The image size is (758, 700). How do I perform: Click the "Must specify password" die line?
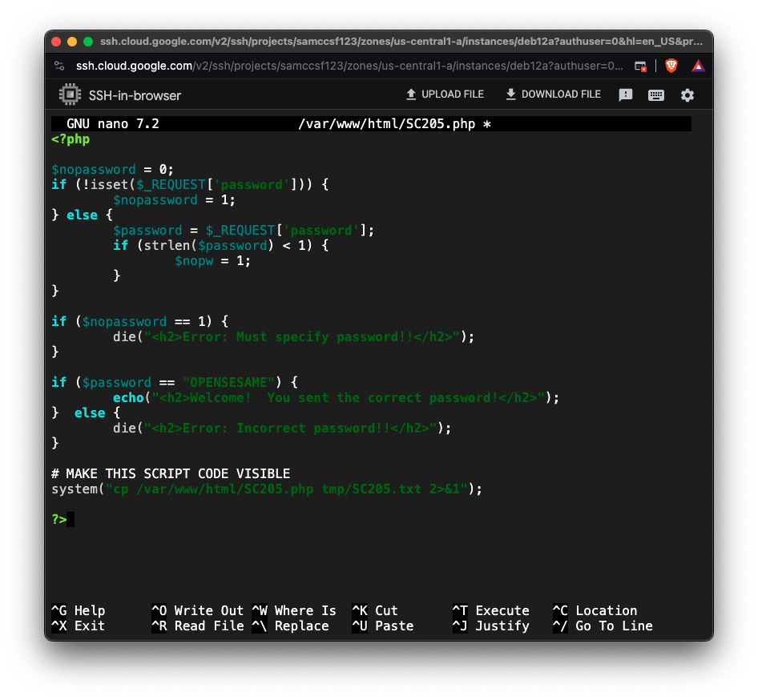coord(293,336)
